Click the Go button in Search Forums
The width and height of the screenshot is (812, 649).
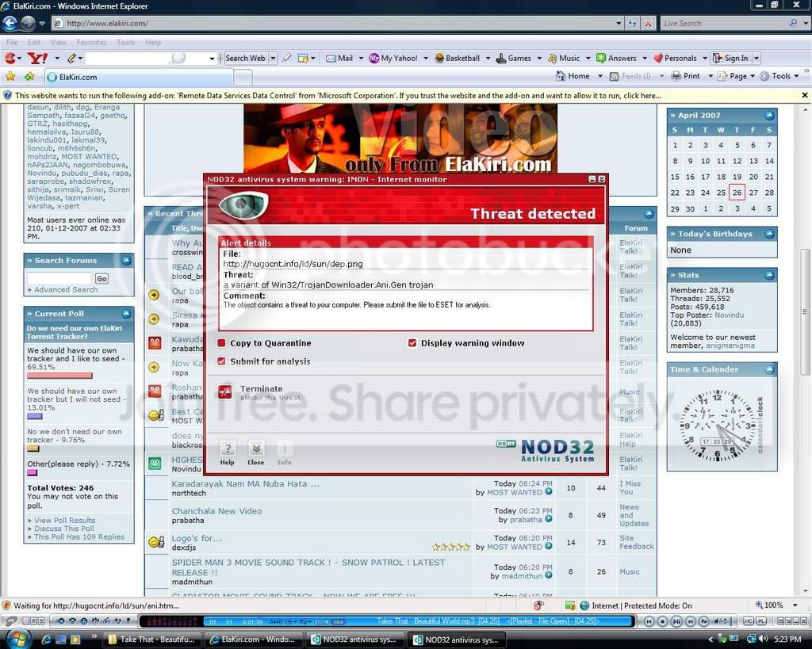click(101, 278)
